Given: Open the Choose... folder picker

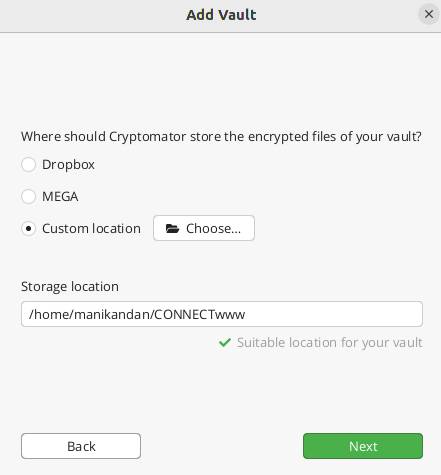Looking at the screenshot, I should pyautogui.click(x=204, y=228).
